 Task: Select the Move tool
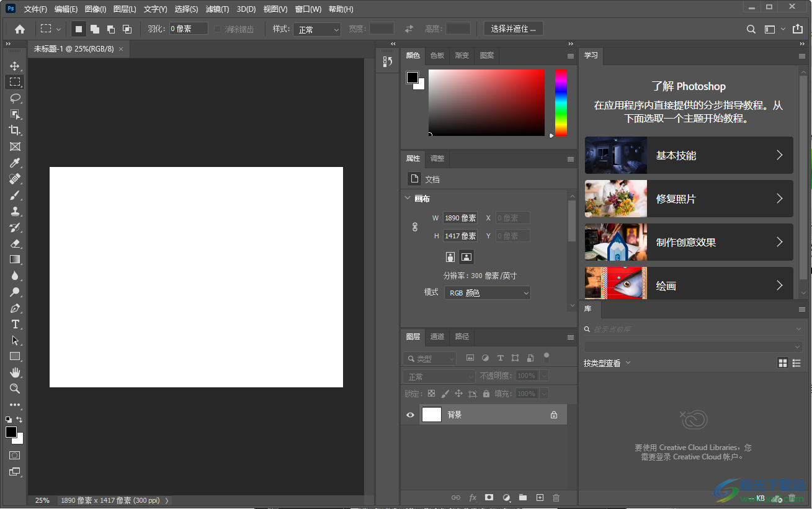15,66
